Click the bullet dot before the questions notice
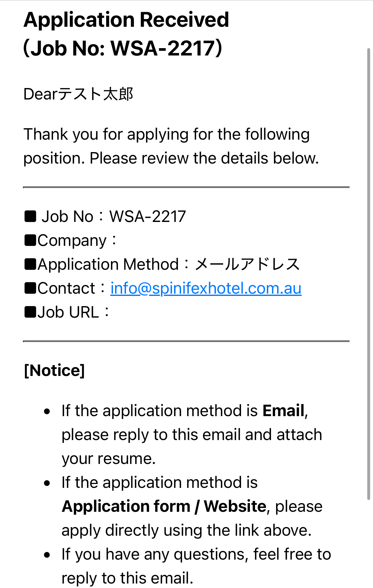The width and height of the screenshot is (373, 588). [x=47, y=555]
